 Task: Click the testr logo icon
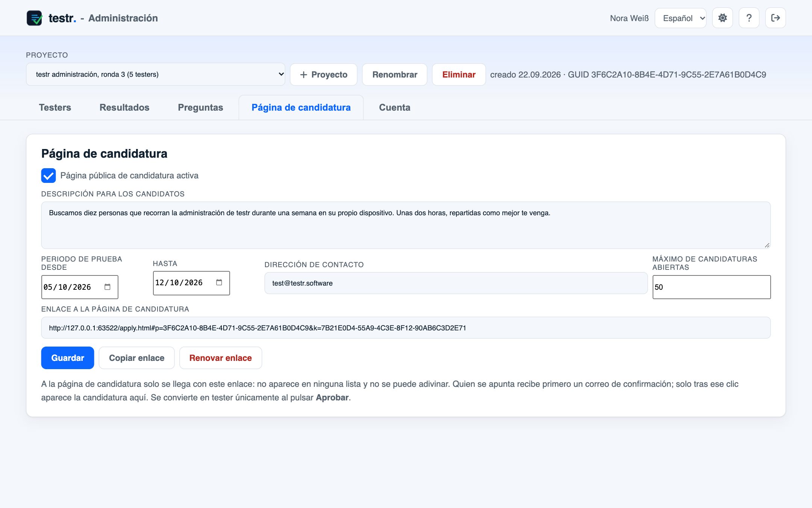pos(34,18)
